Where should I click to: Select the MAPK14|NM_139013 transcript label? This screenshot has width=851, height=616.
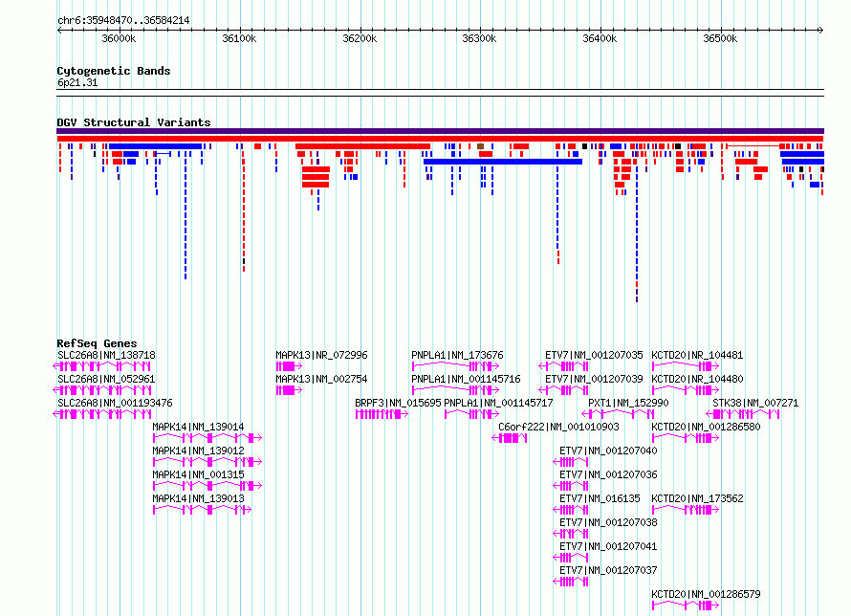198,498
